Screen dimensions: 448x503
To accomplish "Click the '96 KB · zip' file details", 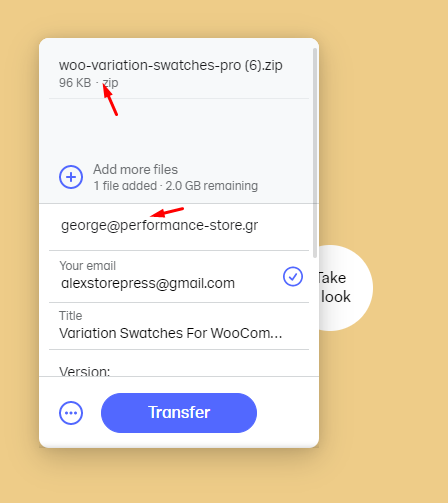I will [89, 83].
